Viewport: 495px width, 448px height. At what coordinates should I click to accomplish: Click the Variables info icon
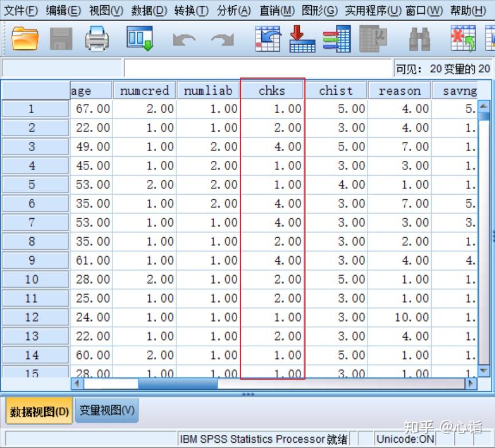[337, 38]
